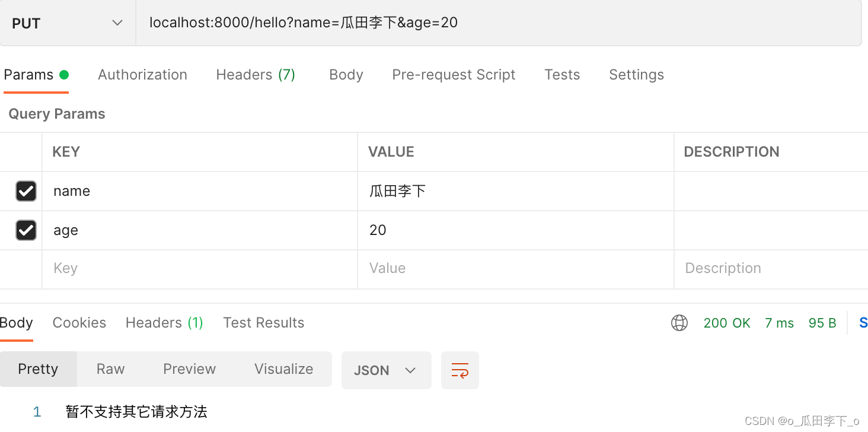Select the request Body tab
This screenshot has width=868, height=432.
tap(346, 75)
